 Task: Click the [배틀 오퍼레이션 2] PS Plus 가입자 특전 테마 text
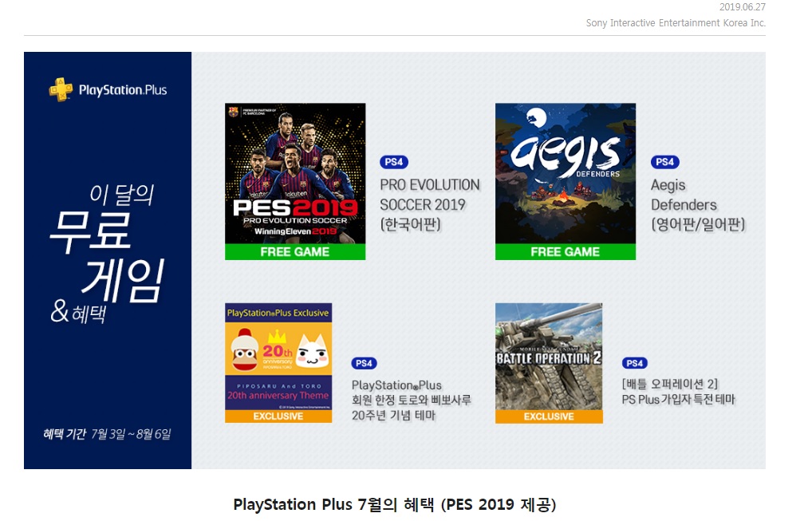click(678, 392)
